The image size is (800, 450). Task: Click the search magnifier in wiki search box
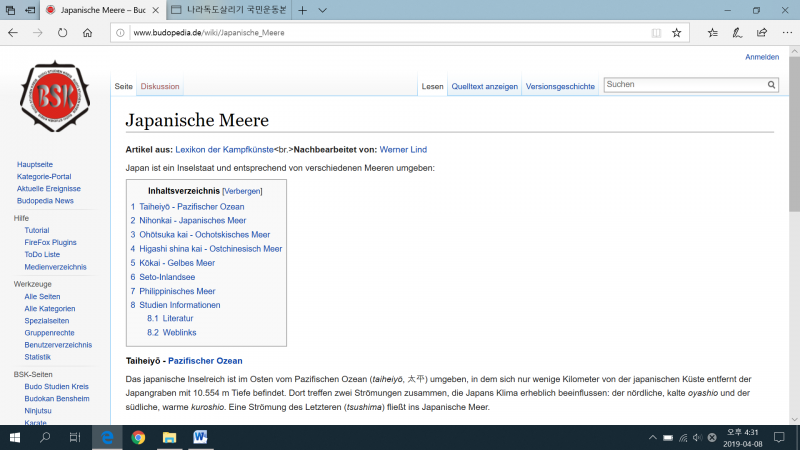[771, 86]
